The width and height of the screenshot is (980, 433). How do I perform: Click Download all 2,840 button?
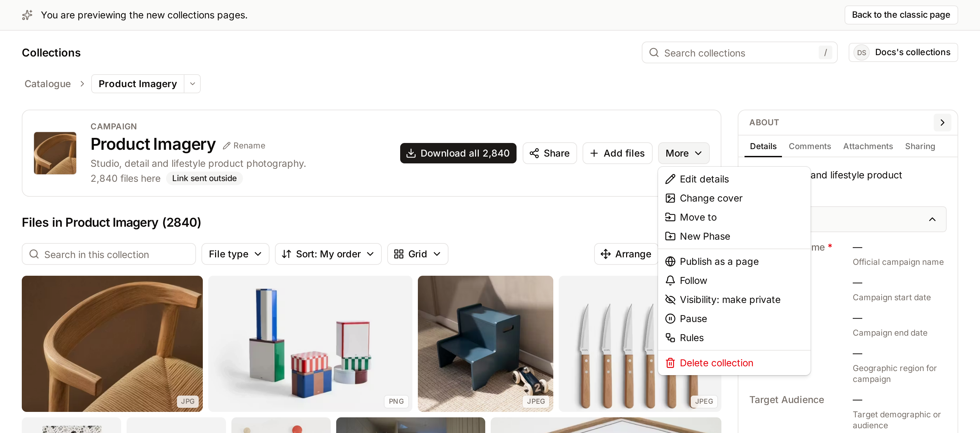point(458,153)
